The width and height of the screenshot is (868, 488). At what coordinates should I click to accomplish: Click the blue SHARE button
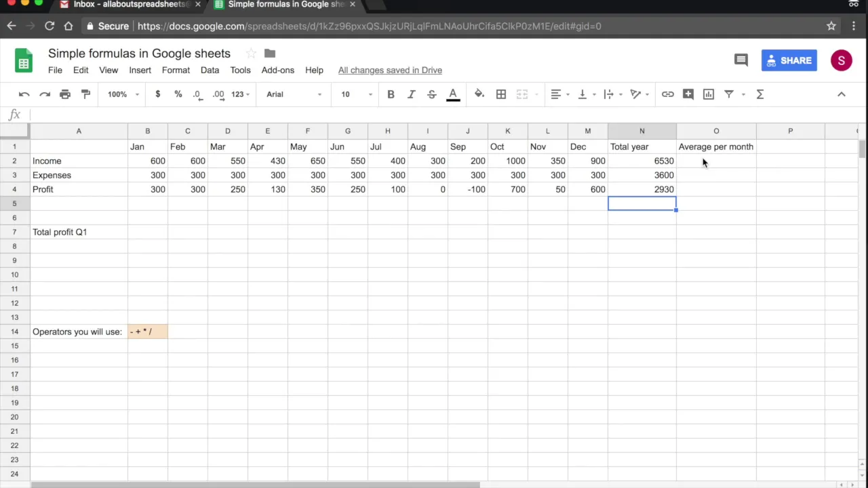[789, 60]
